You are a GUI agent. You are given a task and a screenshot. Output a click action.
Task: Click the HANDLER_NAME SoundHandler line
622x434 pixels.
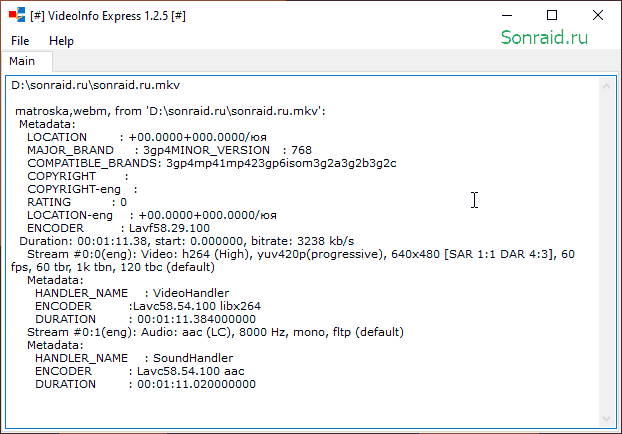(x=134, y=358)
